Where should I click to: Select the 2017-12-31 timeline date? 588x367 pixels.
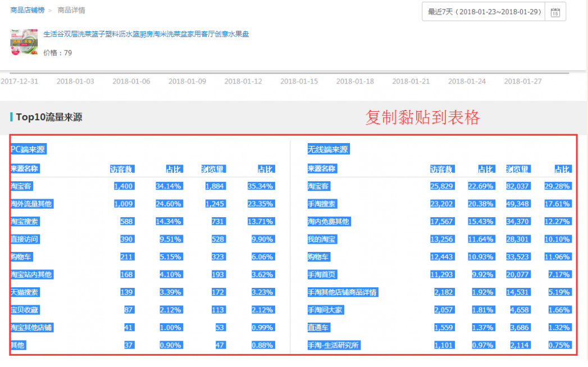pos(21,81)
